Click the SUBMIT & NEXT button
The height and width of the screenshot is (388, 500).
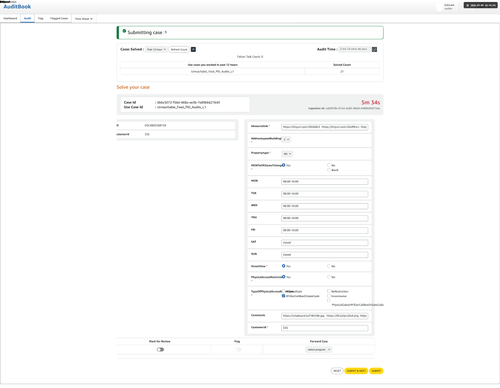tap(356, 371)
